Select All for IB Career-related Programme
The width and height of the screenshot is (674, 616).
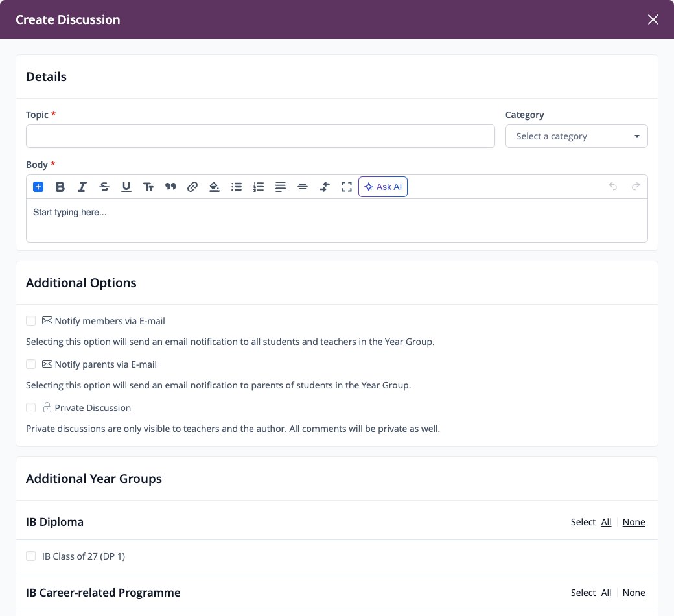pyautogui.click(x=606, y=593)
